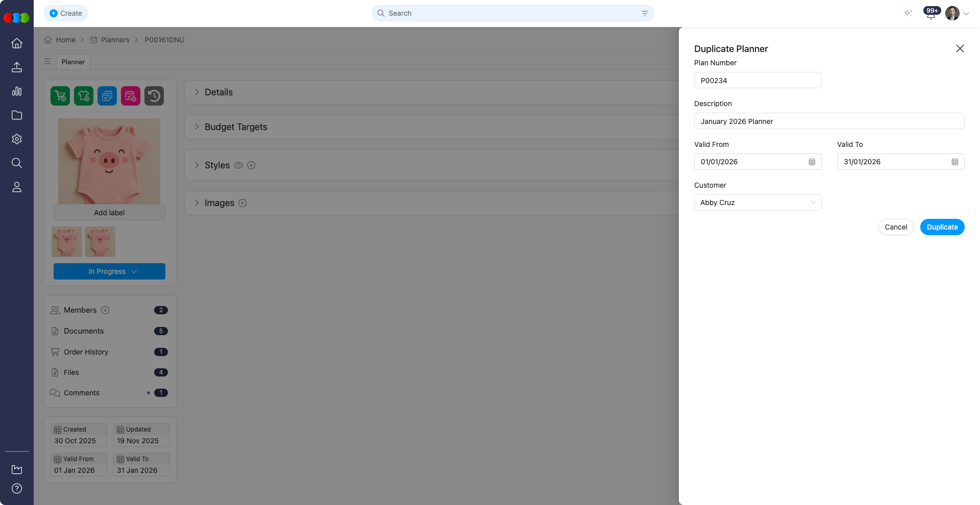Select the add-to-cart order icon
This screenshot has width=980, height=505.
click(60, 96)
